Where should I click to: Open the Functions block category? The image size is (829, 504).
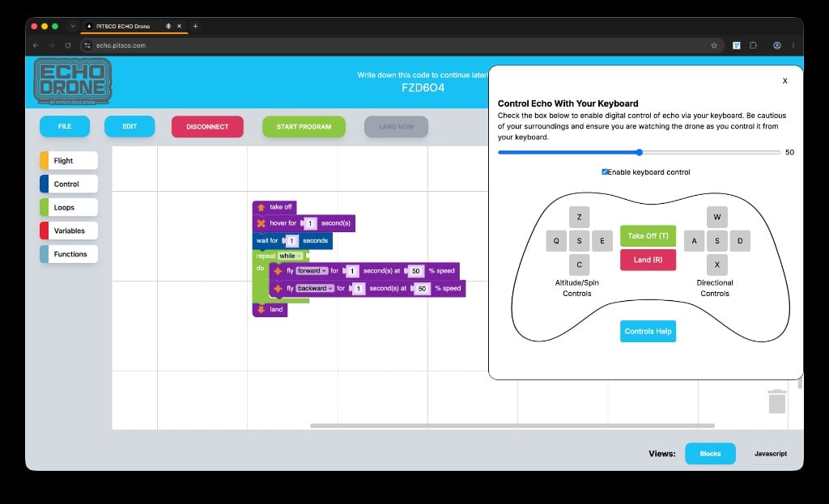tap(69, 254)
